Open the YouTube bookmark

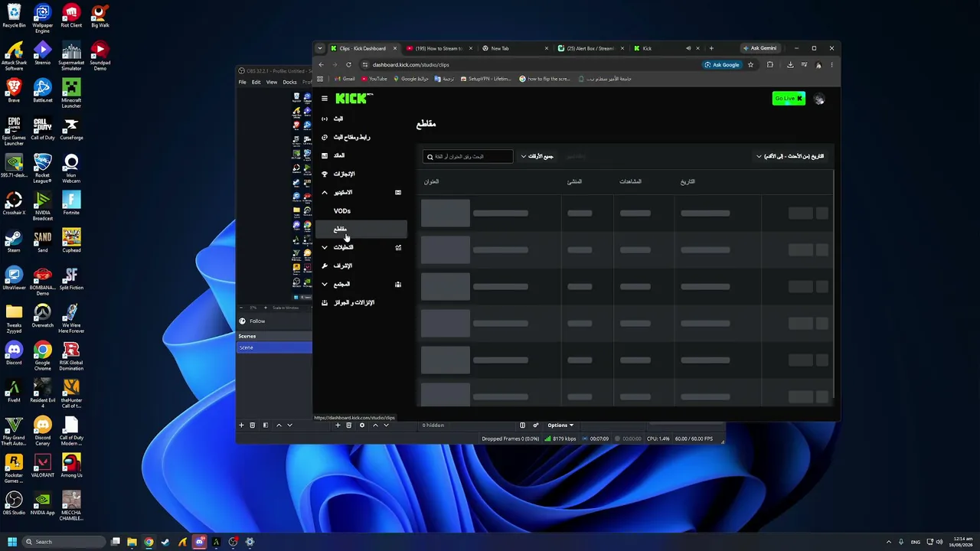click(374, 79)
